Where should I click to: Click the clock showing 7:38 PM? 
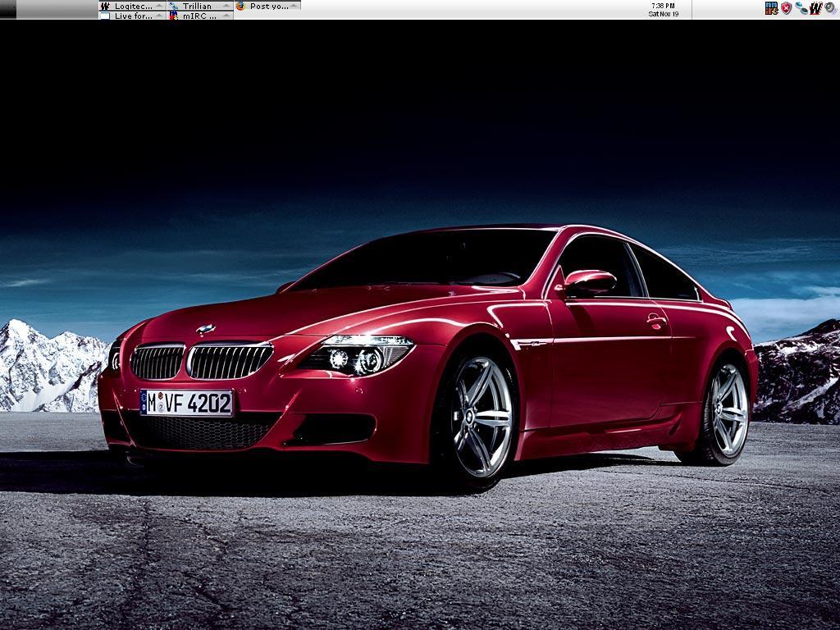[x=663, y=6]
